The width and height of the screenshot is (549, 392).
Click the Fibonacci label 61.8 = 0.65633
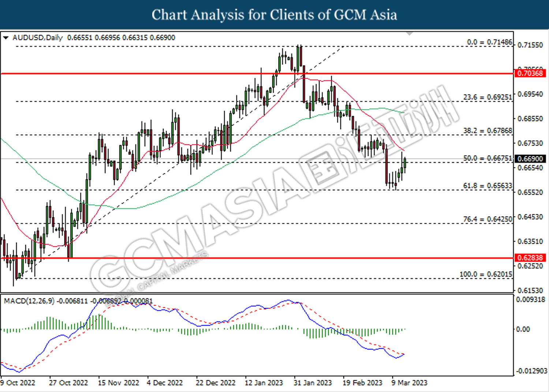click(x=488, y=186)
